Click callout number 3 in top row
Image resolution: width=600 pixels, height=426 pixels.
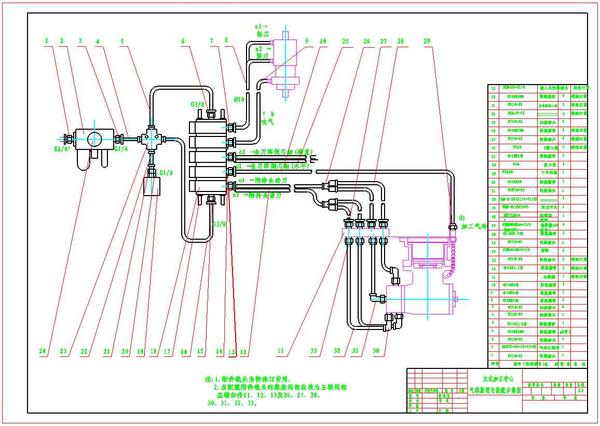[80, 41]
